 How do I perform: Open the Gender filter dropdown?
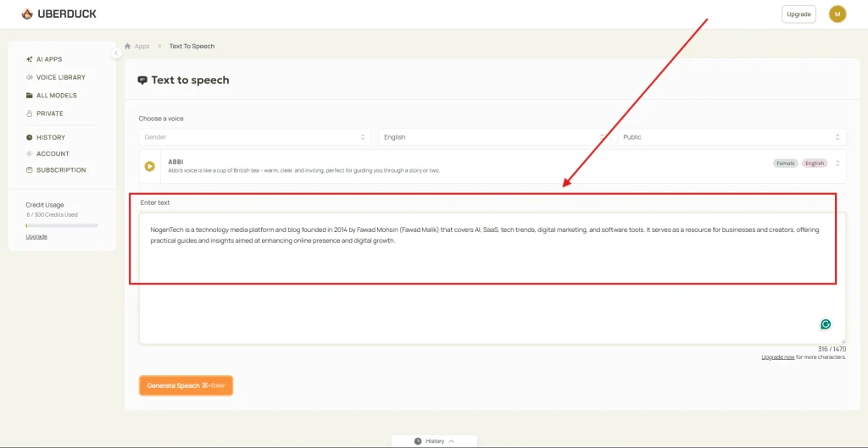click(x=254, y=136)
